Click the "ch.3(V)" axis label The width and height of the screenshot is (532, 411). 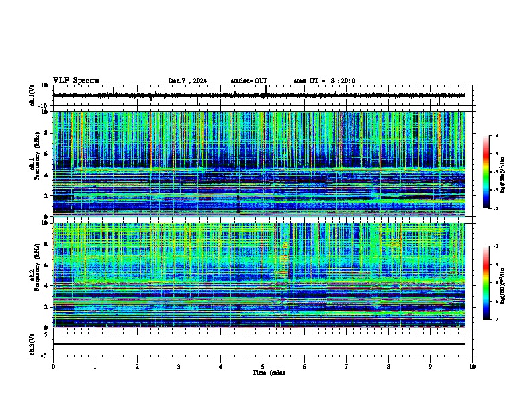coord(32,345)
